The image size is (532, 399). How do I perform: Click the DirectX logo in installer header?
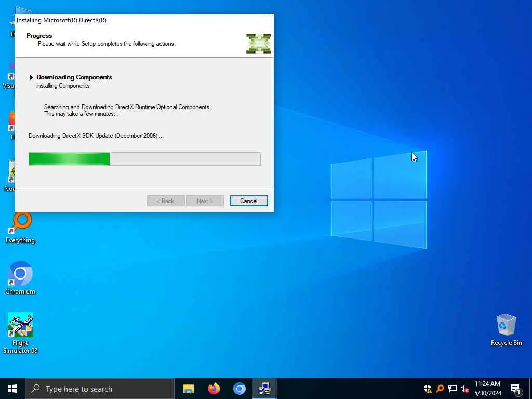259,44
